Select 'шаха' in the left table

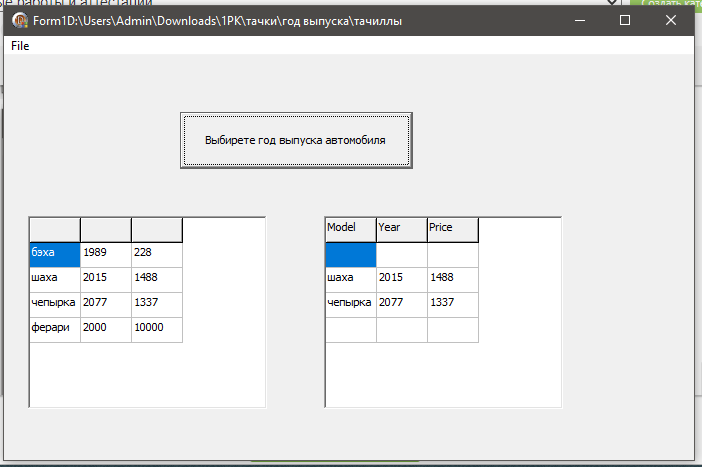54,279
